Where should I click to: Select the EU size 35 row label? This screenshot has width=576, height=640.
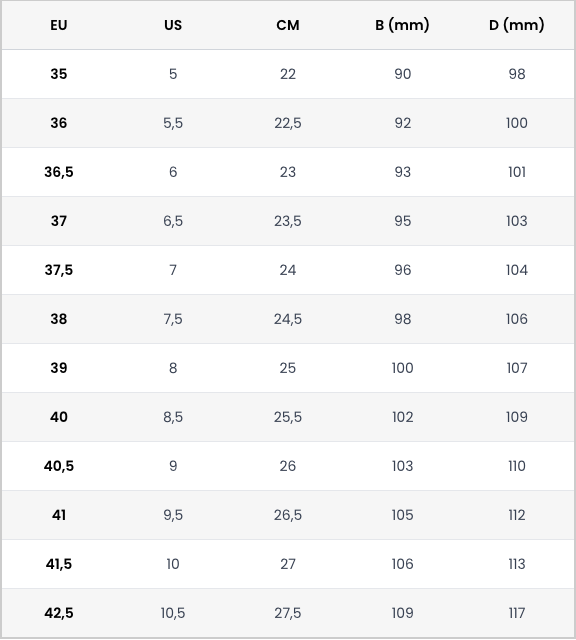[59, 74]
